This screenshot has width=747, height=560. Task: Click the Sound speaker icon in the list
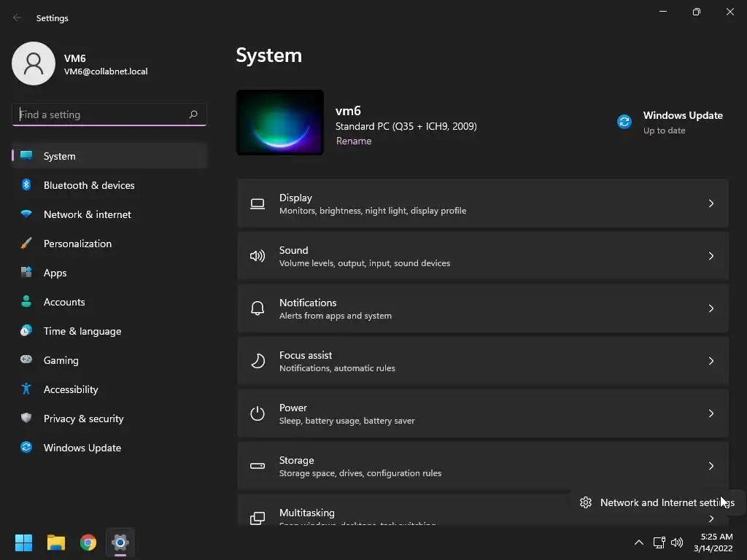click(x=258, y=256)
